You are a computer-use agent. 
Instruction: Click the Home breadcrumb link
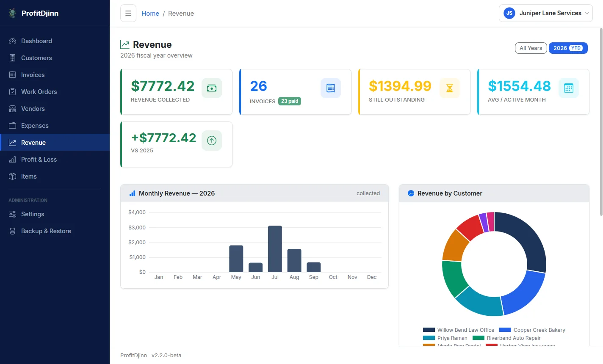point(150,14)
